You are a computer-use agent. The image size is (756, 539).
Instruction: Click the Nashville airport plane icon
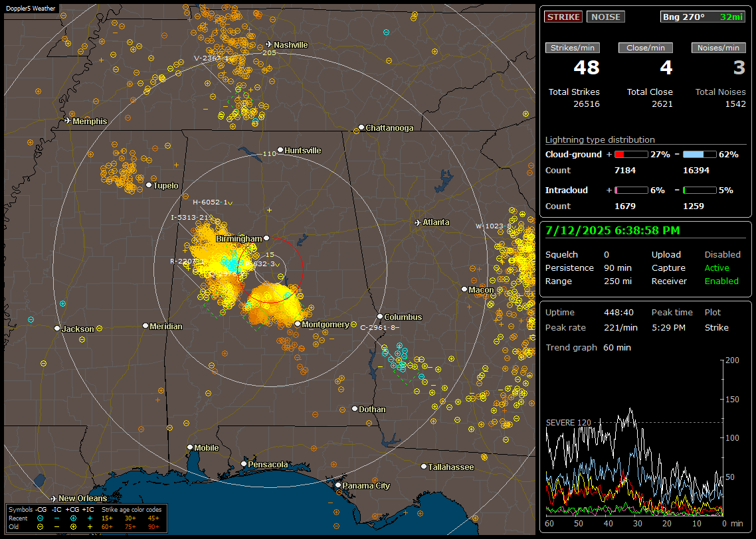[268, 44]
